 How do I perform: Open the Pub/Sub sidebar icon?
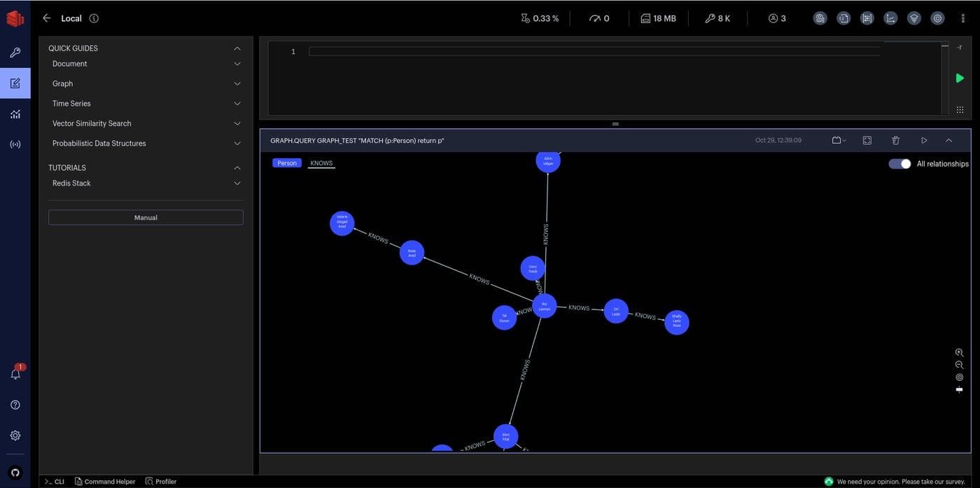point(15,144)
